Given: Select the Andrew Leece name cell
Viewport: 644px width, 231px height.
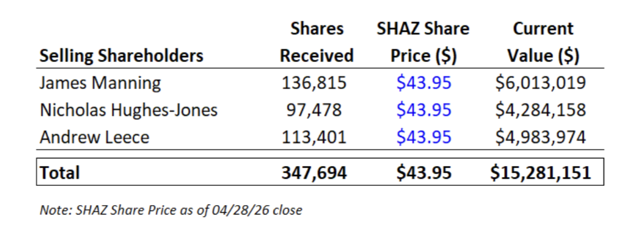Looking at the screenshot, I should pyautogui.click(x=95, y=137).
